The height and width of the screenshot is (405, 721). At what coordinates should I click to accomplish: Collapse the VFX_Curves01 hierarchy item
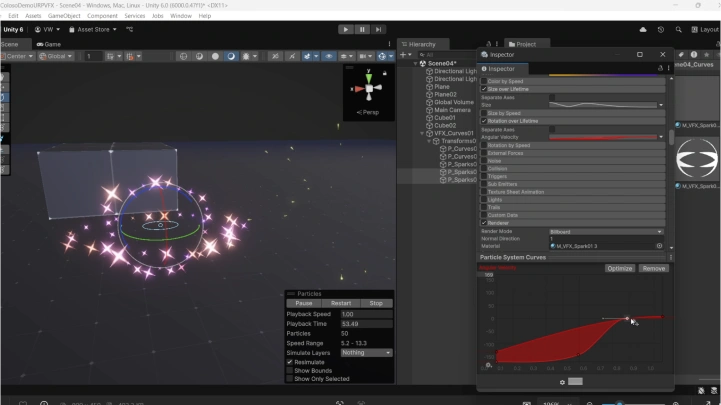pyautogui.click(x=422, y=133)
